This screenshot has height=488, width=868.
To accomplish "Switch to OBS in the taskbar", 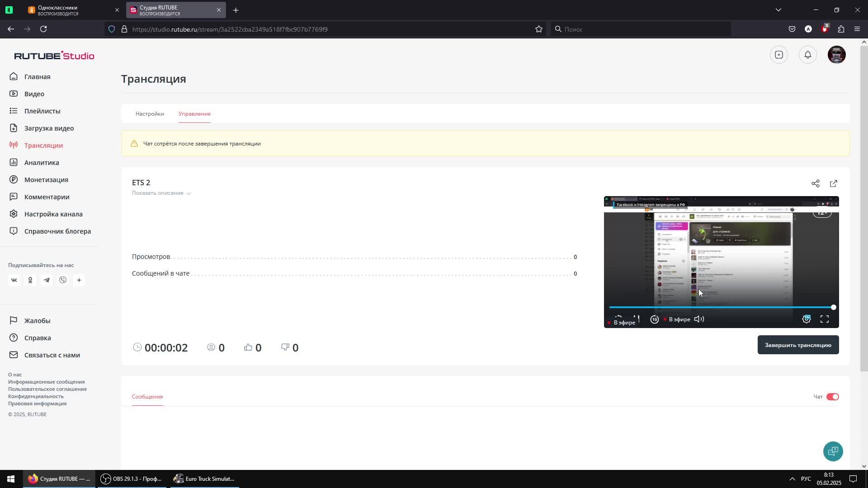I will (132, 479).
